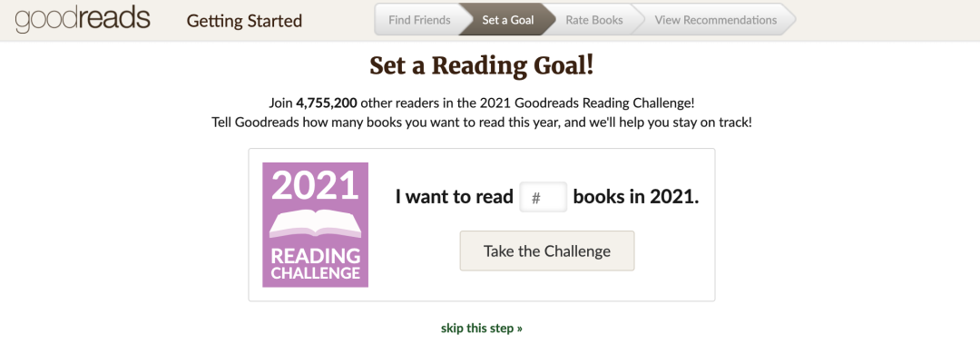
Task: Open the View Recommendations step
Action: pyautogui.click(x=715, y=20)
